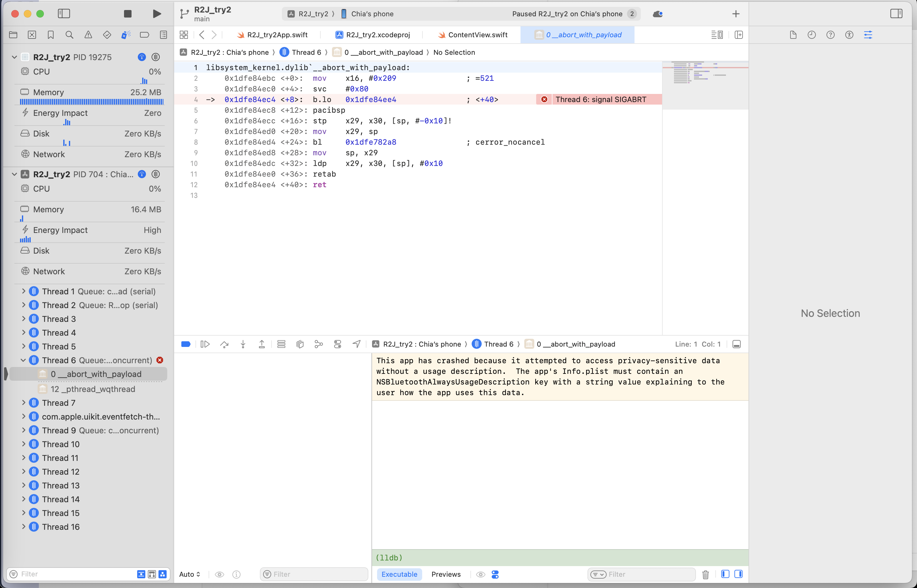Hide the debug area button
This screenshot has height=588, width=917.
(737, 344)
